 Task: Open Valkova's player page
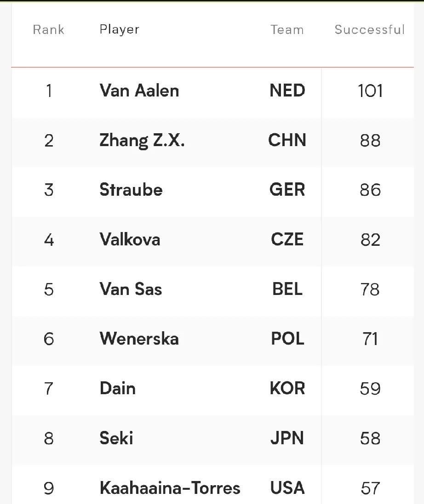click(x=130, y=239)
